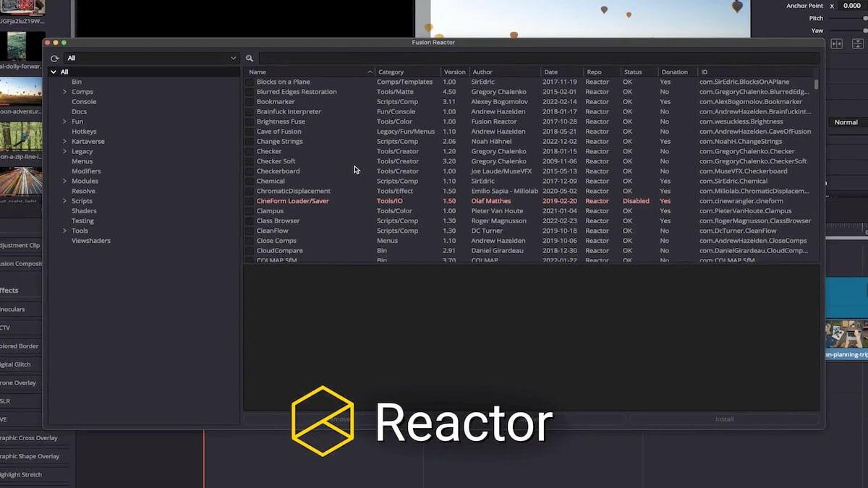
Task: Select Modifiers in the category tree
Action: [86, 171]
